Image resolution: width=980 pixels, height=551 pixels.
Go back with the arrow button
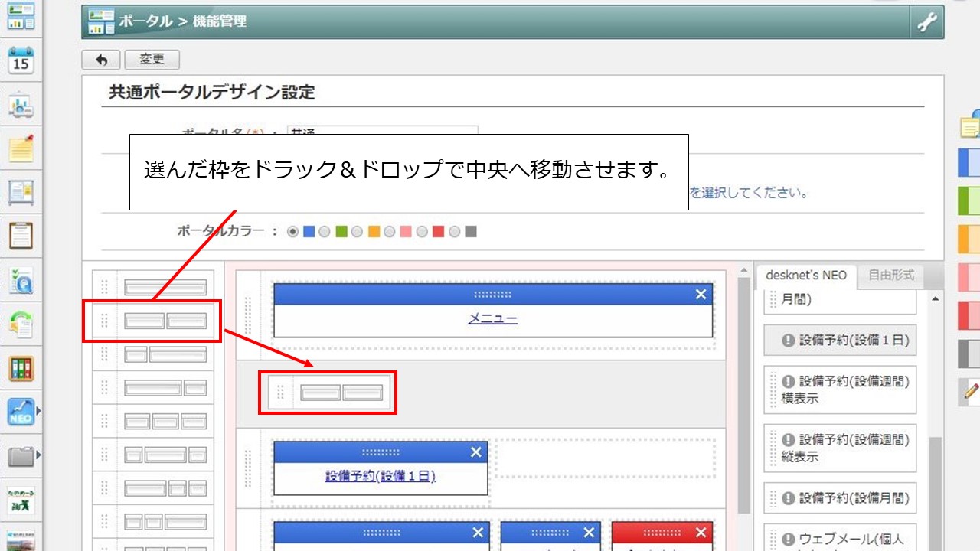pyautogui.click(x=101, y=60)
